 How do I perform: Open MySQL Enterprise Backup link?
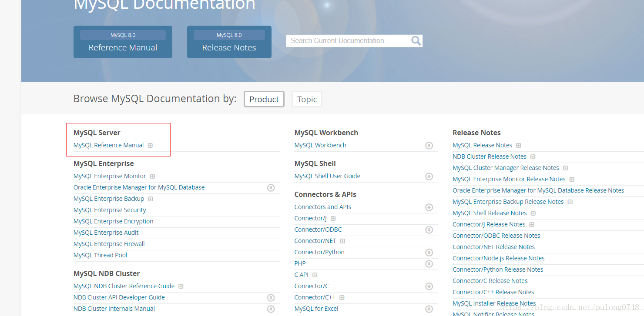109,199
